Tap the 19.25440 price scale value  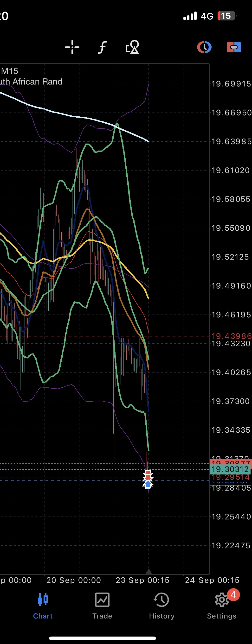[231, 517]
